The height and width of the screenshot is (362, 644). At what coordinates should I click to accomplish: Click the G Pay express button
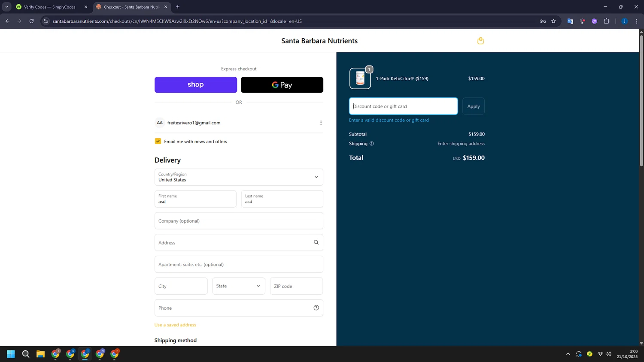[x=282, y=85]
